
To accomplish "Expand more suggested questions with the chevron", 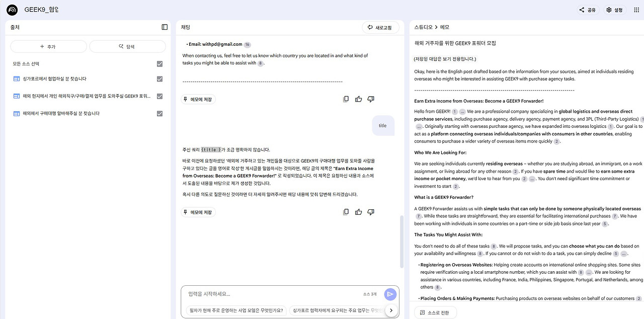I will 391,310.
